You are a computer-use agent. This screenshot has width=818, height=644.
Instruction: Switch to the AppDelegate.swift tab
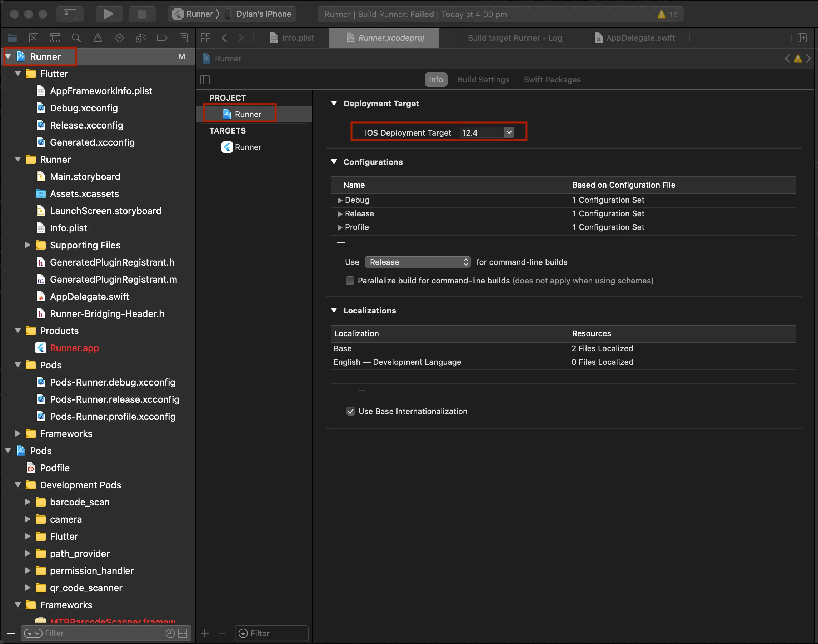pyautogui.click(x=635, y=38)
